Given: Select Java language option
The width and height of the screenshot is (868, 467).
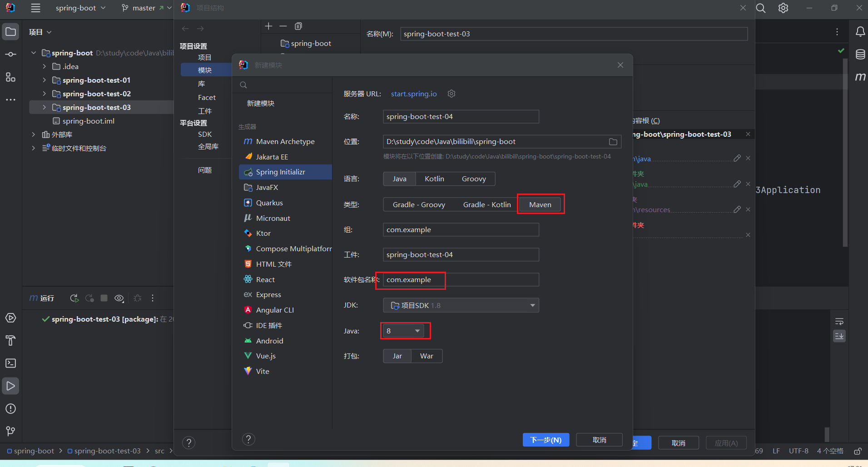Looking at the screenshot, I should click(x=399, y=179).
